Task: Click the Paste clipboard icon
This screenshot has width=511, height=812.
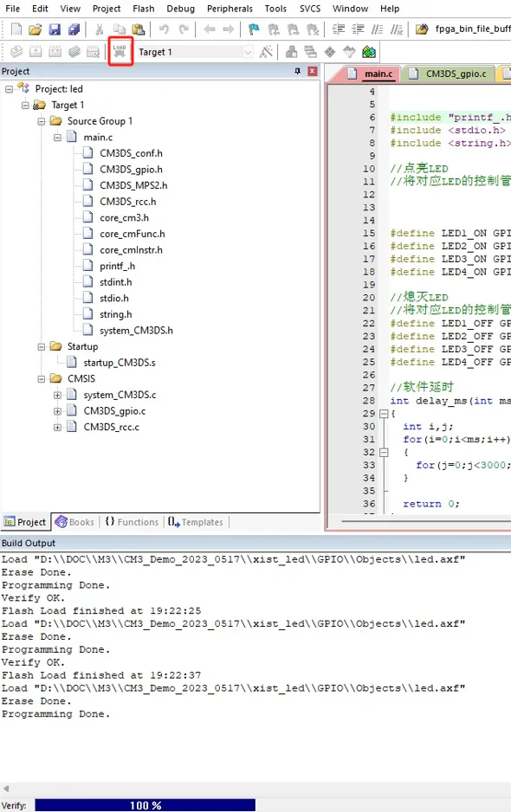Action: (139, 29)
